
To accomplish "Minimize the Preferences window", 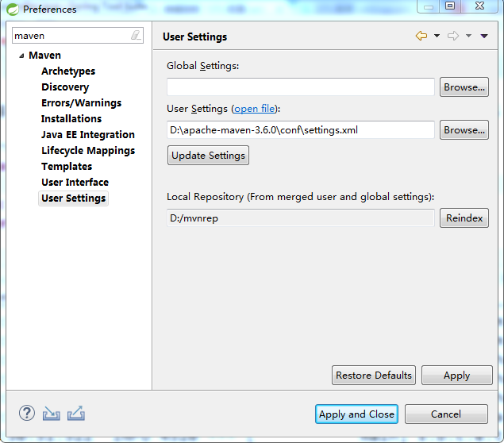I will point(429,6).
